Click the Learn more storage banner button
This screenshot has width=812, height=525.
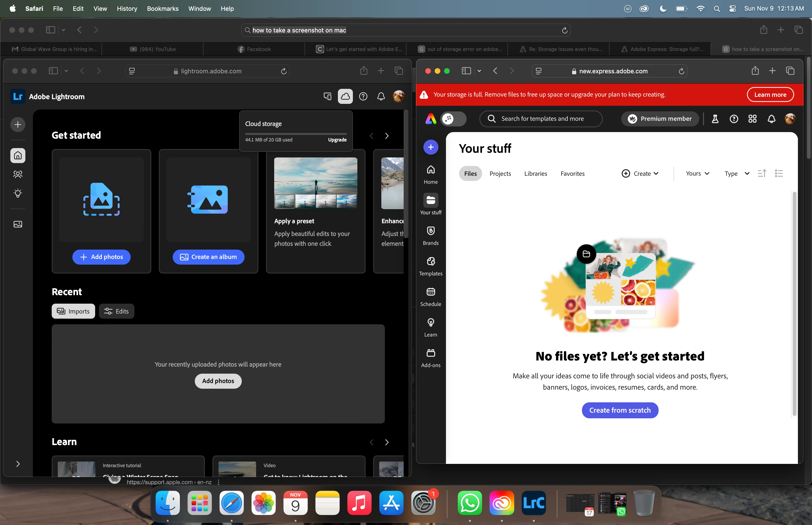(770, 95)
